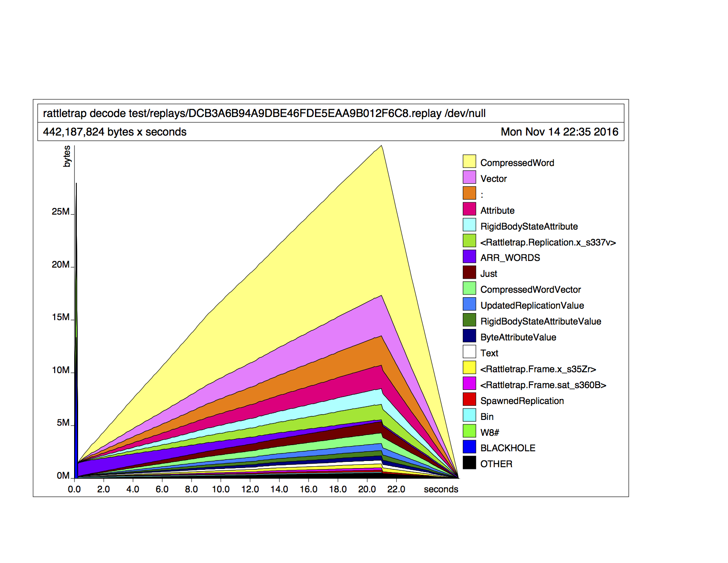Click the 15M y-axis tick label
This screenshot has width=728, height=563.
pyautogui.click(x=60, y=317)
